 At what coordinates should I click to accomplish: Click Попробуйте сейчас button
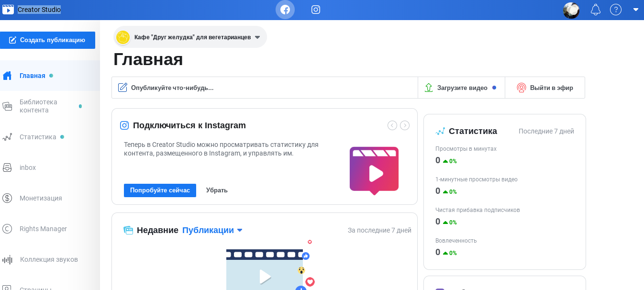(160, 190)
